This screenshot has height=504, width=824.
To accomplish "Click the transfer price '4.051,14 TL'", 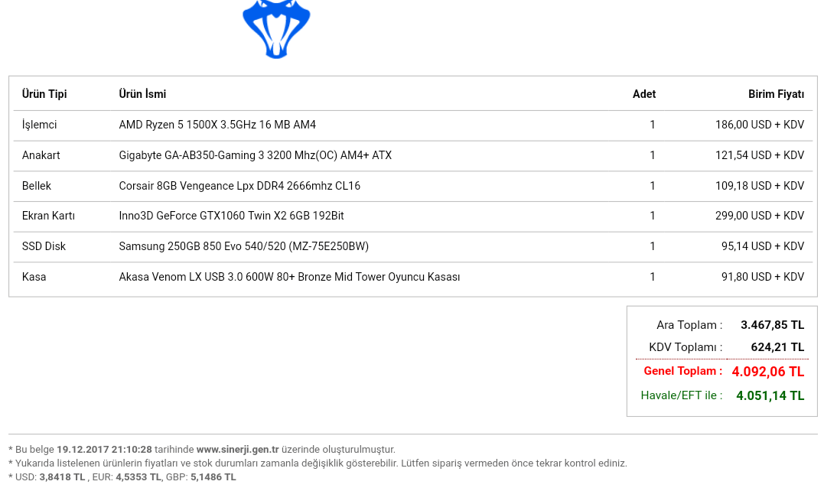I will 770,395.
